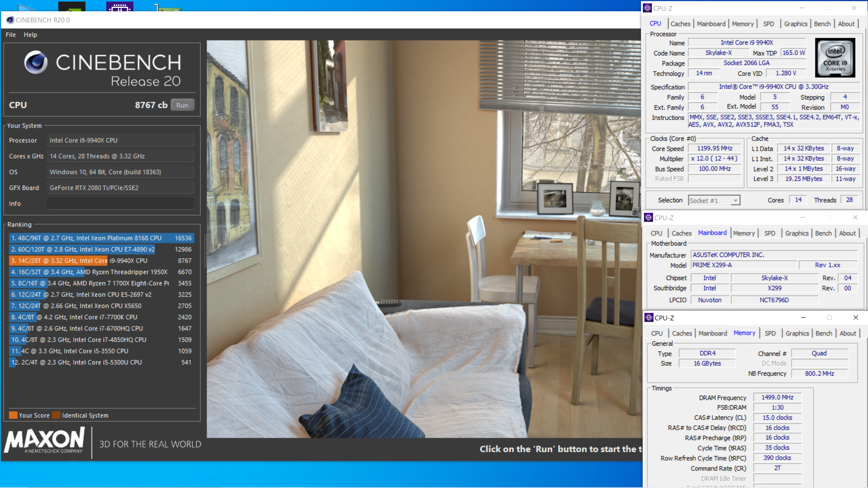Open the File menu in Cinebench

(x=11, y=35)
